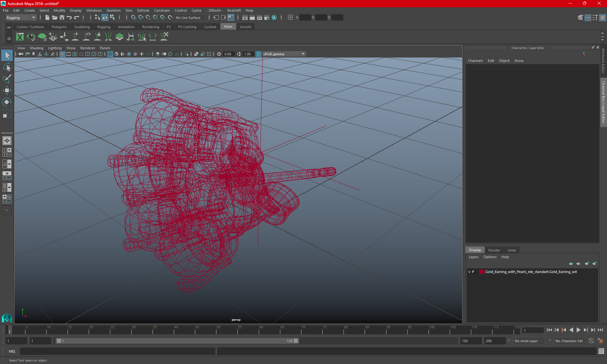The width and height of the screenshot is (607, 364).
Task: Open the Deform menu
Action: [143, 10]
